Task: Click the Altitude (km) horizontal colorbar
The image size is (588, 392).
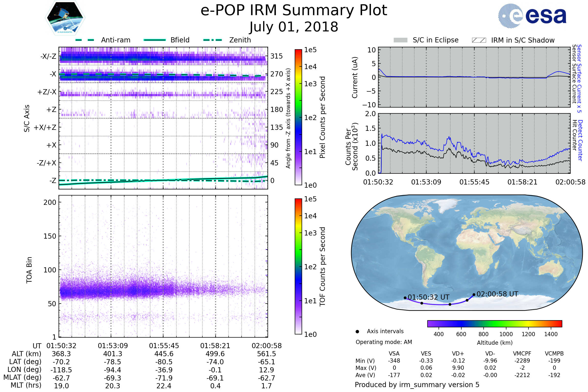Action: (494, 323)
